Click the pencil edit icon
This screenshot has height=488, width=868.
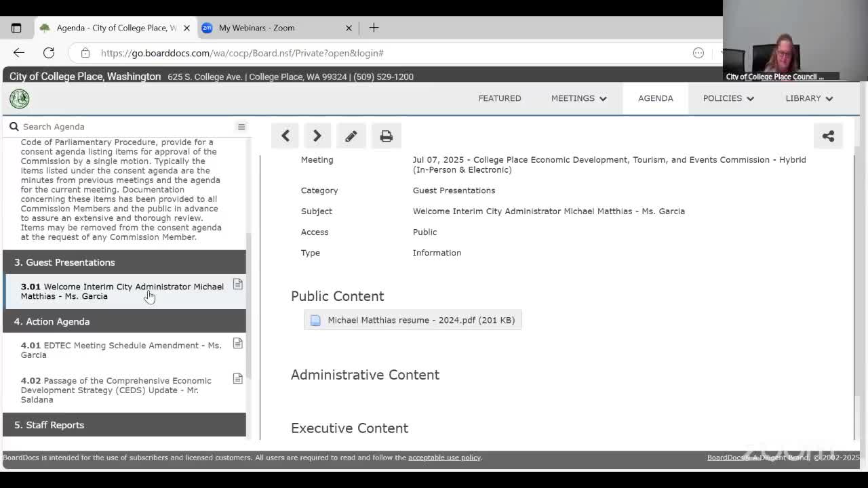[x=351, y=136]
